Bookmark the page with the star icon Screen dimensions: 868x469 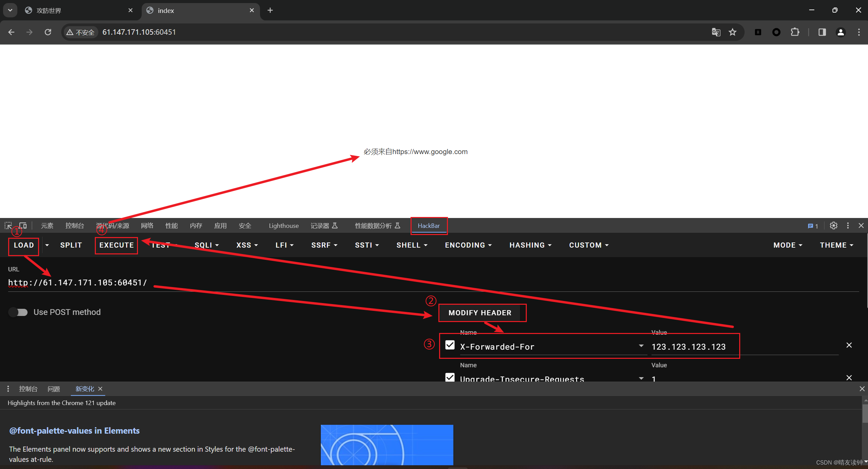(x=733, y=32)
